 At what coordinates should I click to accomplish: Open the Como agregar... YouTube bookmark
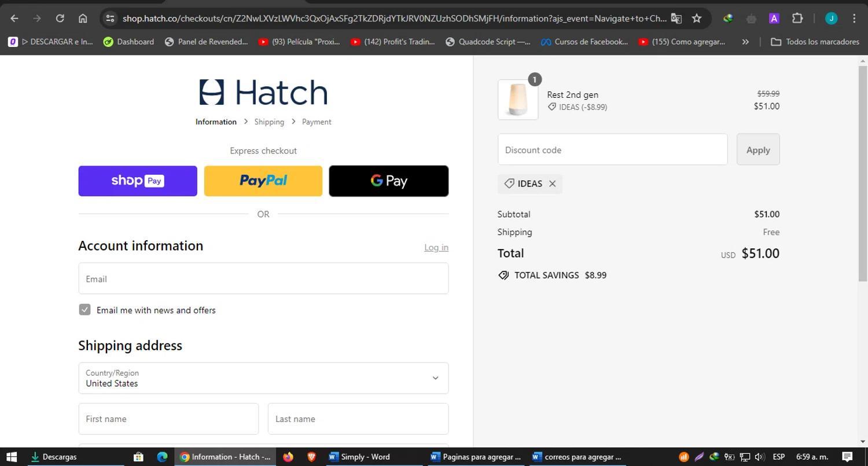(682, 42)
